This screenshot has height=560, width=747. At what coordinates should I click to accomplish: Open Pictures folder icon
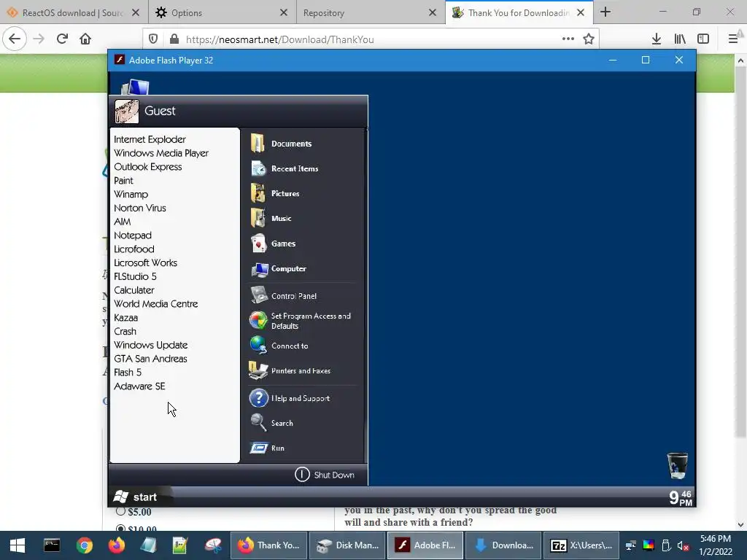tap(258, 193)
